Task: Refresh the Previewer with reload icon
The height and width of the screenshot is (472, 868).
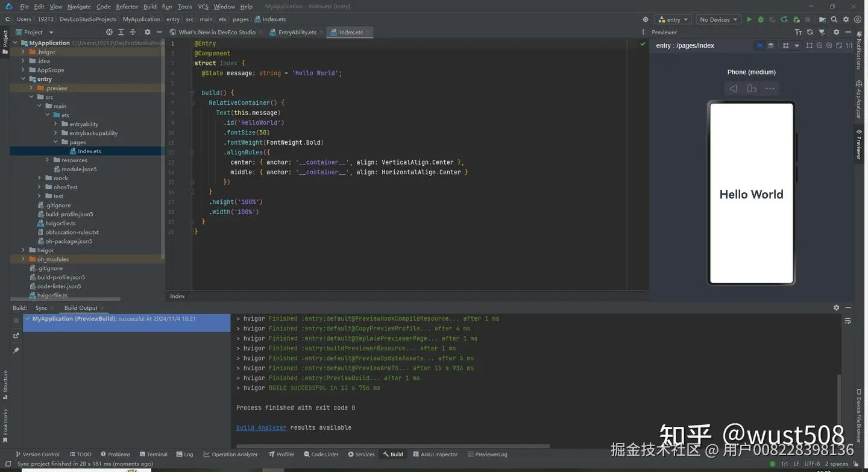Action: point(810,32)
